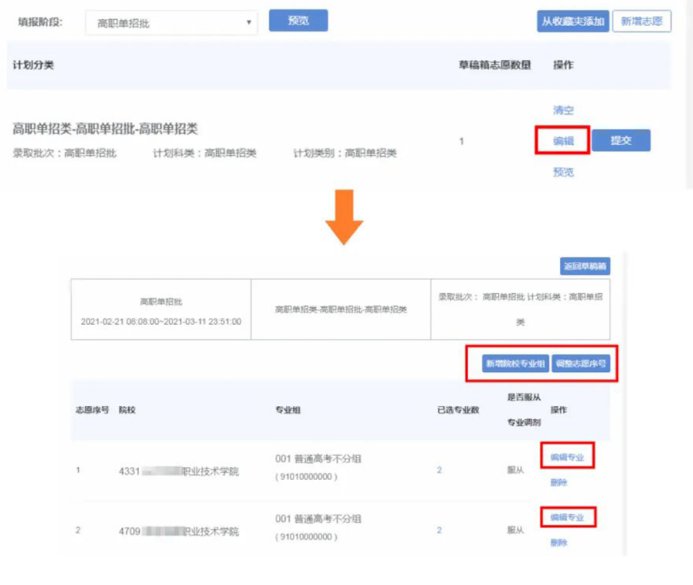Click the 001 普通高考不分组 cell for school 4709
The height and width of the screenshot is (585, 693).
(x=317, y=520)
